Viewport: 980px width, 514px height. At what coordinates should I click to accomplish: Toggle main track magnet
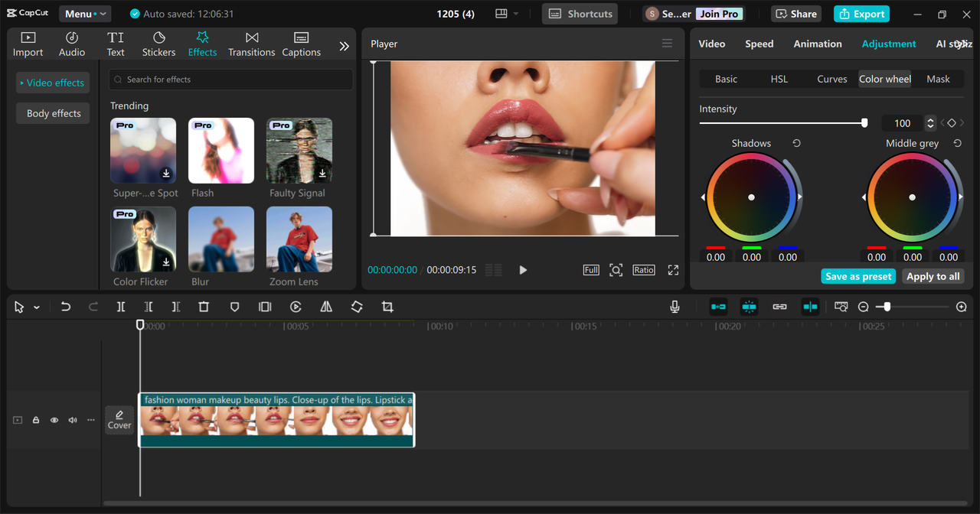click(x=718, y=307)
